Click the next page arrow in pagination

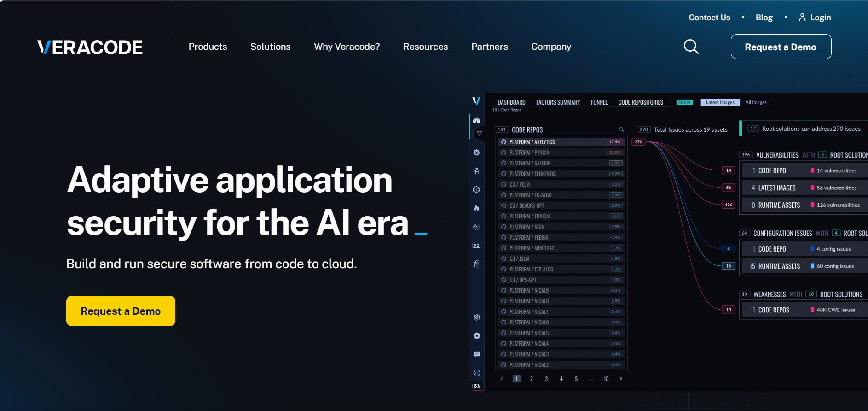(x=621, y=379)
